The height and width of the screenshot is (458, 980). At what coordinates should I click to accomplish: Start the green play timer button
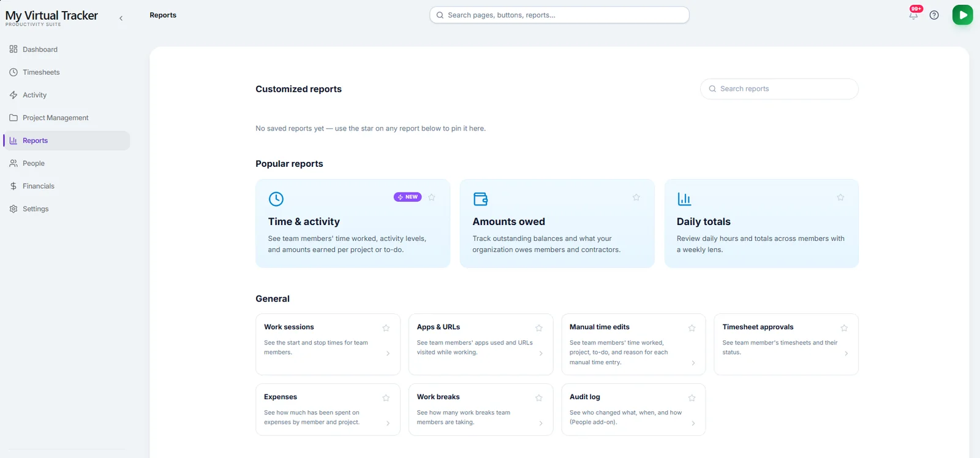(x=962, y=15)
